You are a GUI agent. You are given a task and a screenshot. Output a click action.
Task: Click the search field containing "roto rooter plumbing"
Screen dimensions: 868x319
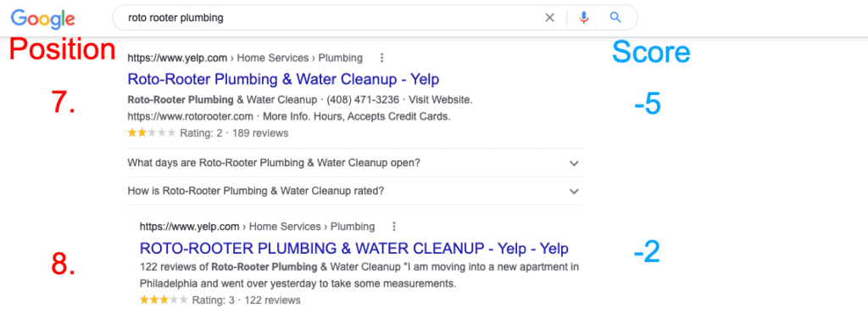(x=332, y=18)
